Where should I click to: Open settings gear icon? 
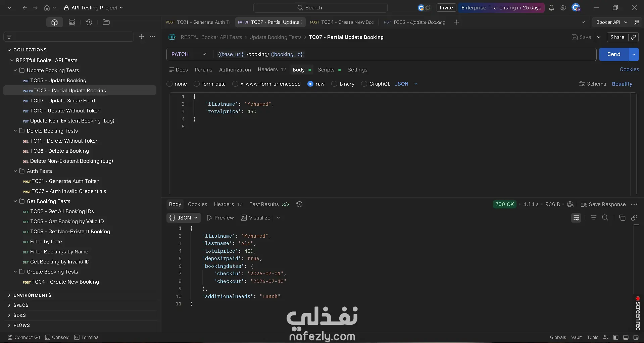563,8
